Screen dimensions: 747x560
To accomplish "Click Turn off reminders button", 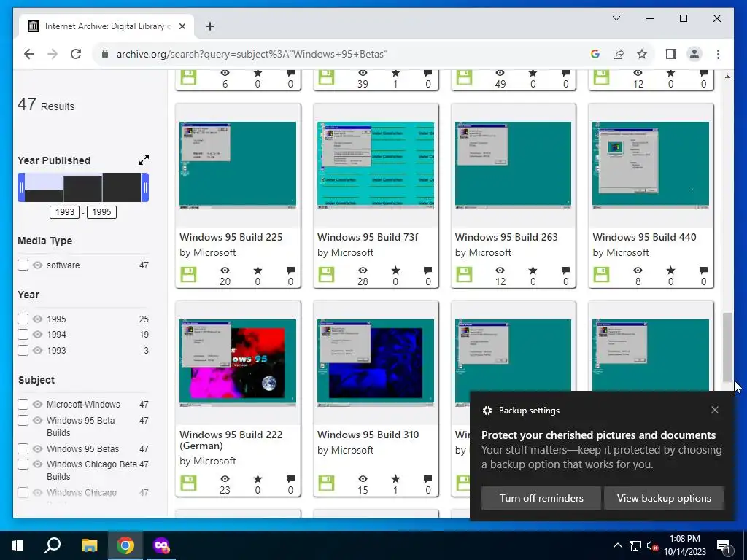I will coord(541,498).
